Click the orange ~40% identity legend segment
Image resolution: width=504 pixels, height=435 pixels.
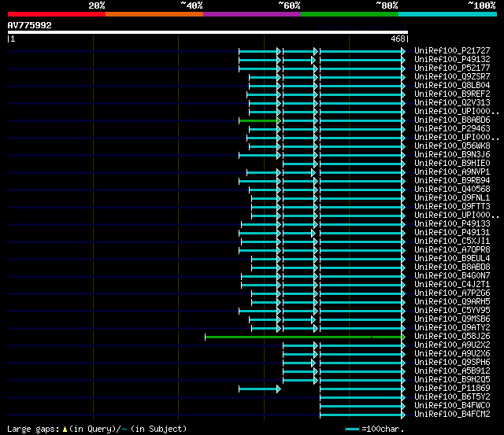pyautogui.click(x=154, y=14)
